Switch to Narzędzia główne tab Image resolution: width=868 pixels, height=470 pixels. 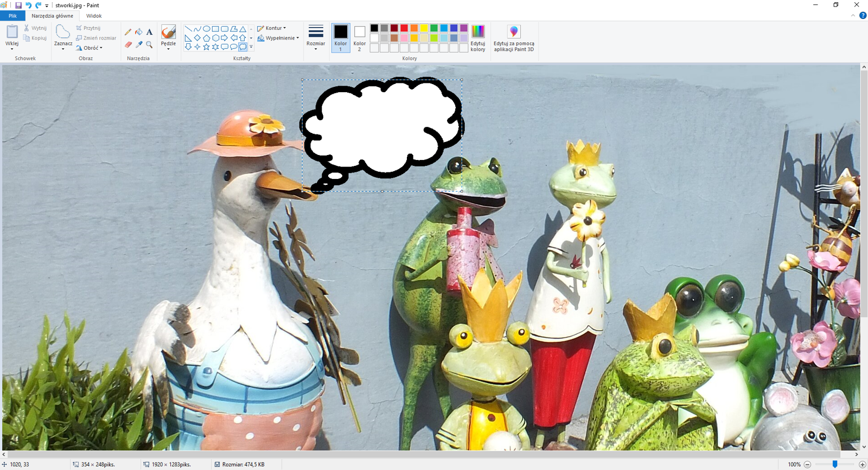coord(52,16)
